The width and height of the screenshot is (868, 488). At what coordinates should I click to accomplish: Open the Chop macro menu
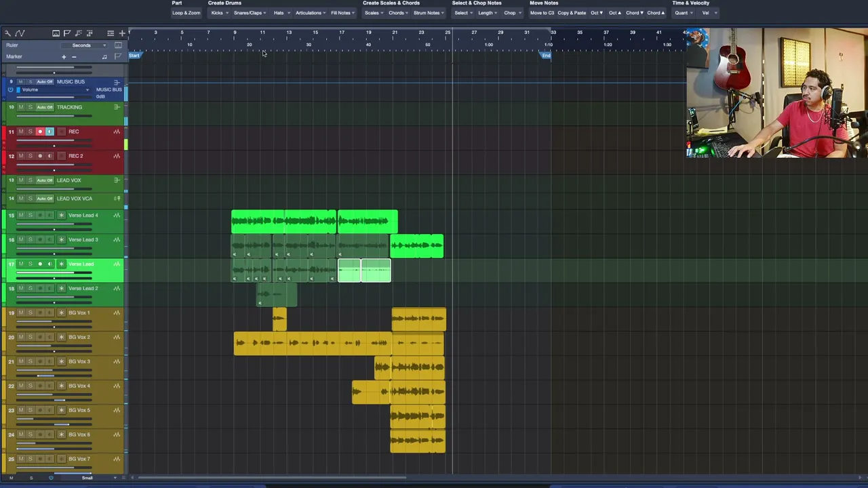tap(511, 13)
